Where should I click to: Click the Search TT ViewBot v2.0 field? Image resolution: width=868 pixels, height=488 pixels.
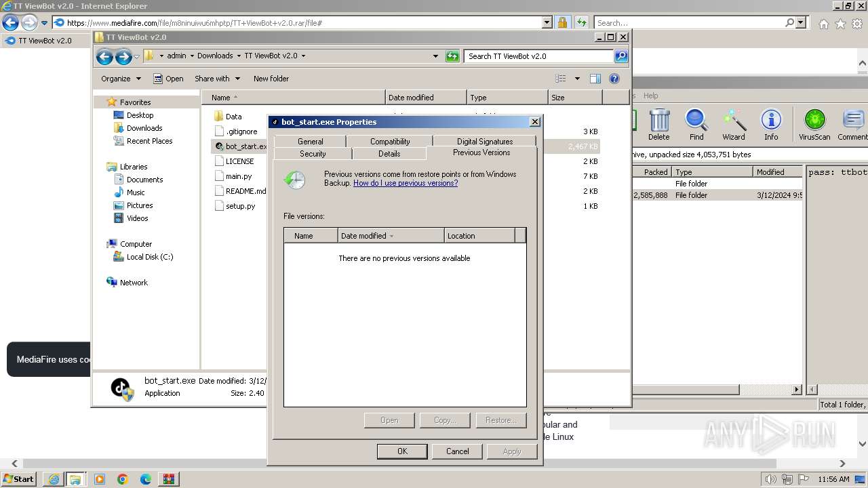click(x=539, y=56)
